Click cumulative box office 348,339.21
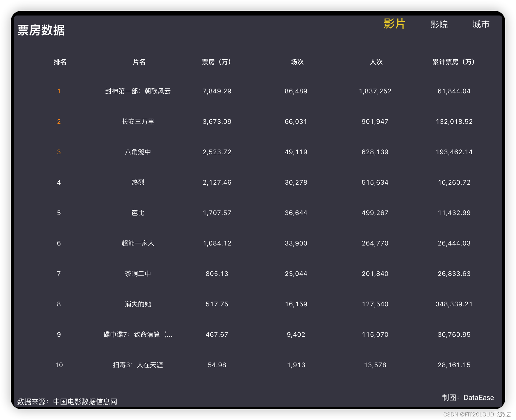 click(x=454, y=304)
